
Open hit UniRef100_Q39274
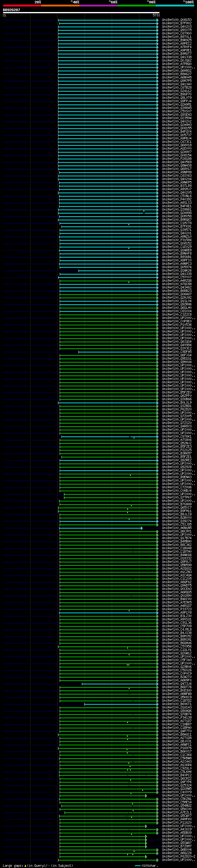pos(177,521)
